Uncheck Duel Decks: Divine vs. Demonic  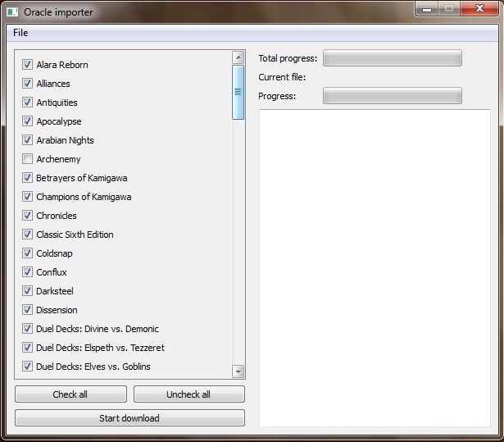[27, 329]
